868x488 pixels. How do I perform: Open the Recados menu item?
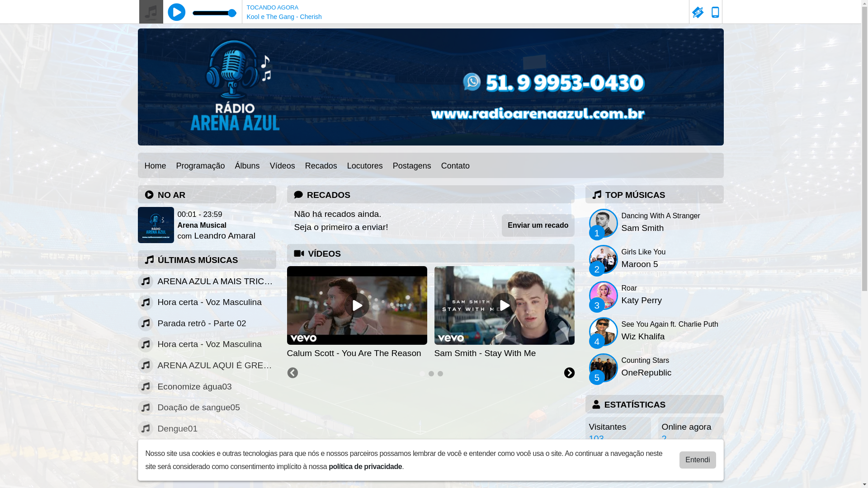pyautogui.click(x=321, y=166)
